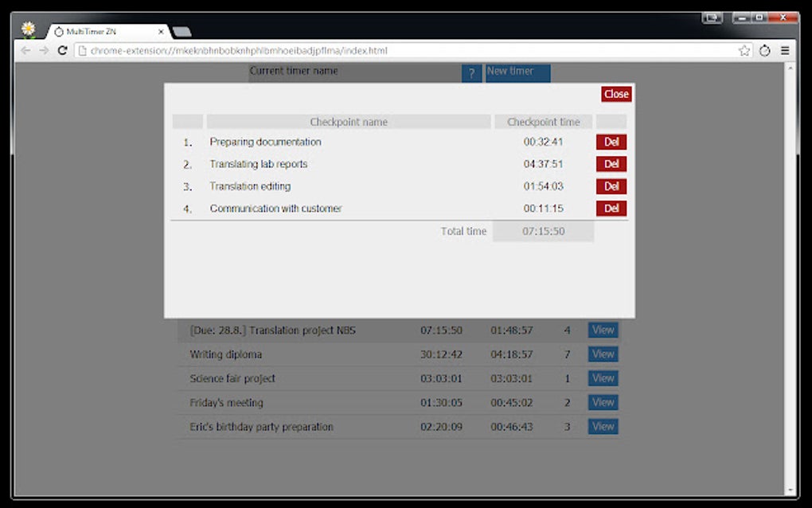Select the Translation editing checkpoint name

[x=250, y=186]
